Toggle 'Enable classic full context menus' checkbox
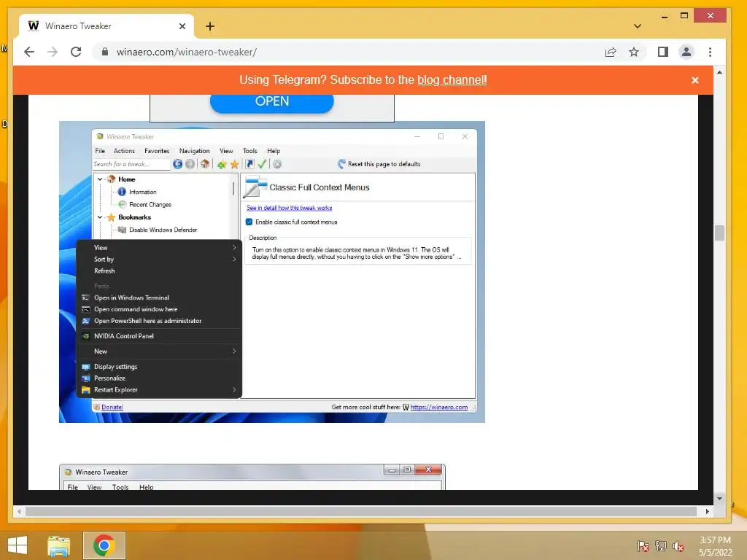This screenshot has height=560, width=747. (x=249, y=222)
